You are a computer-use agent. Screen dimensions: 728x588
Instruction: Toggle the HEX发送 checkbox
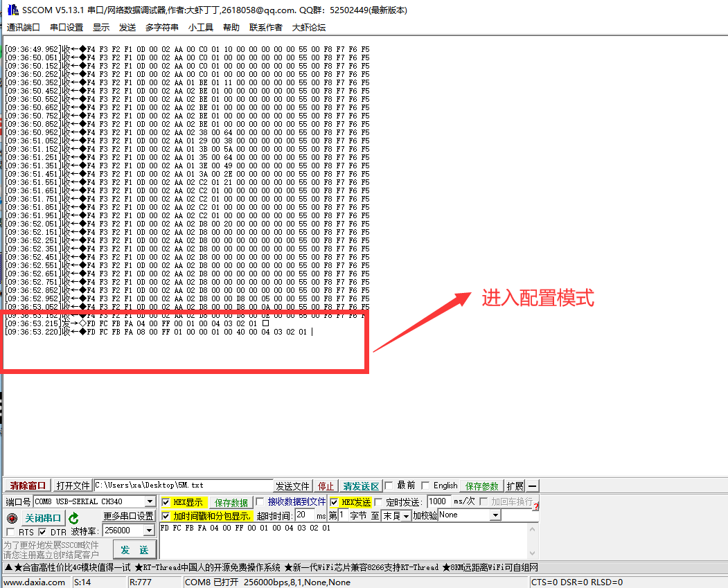(x=334, y=502)
